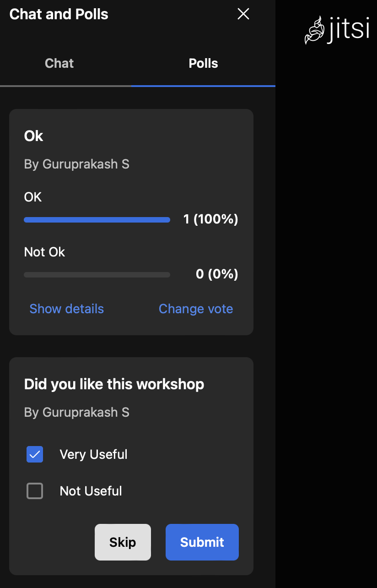Click the author name under the Ok poll
This screenshot has height=588, width=377.
pos(77,164)
